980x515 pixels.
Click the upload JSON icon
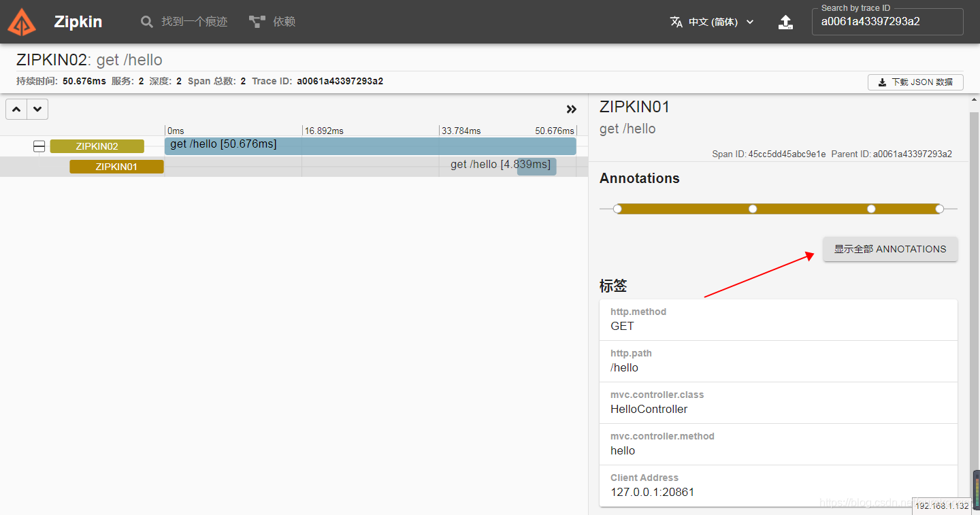tap(785, 22)
